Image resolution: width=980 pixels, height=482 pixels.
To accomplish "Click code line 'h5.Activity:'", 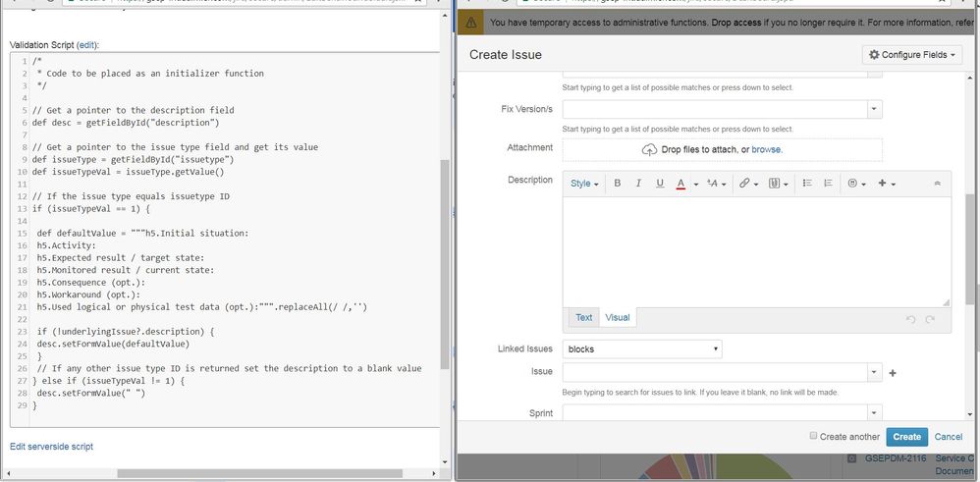I will (x=66, y=245).
